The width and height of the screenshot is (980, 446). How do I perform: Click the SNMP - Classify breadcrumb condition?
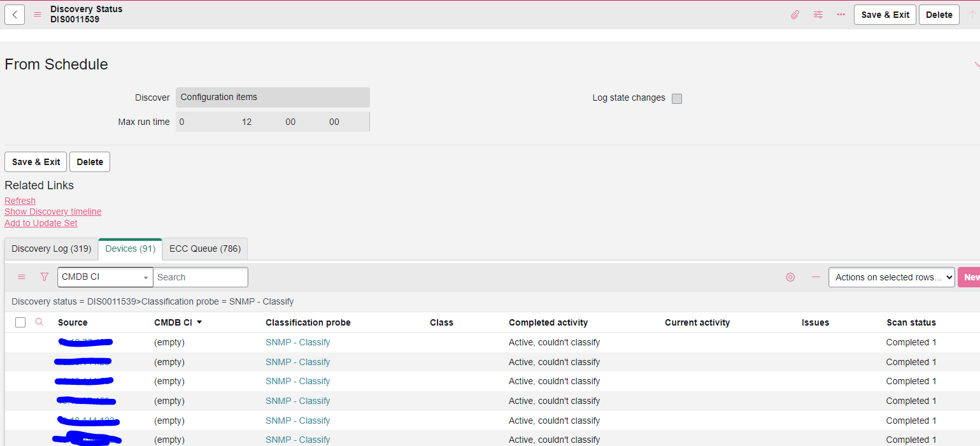click(x=217, y=301)
